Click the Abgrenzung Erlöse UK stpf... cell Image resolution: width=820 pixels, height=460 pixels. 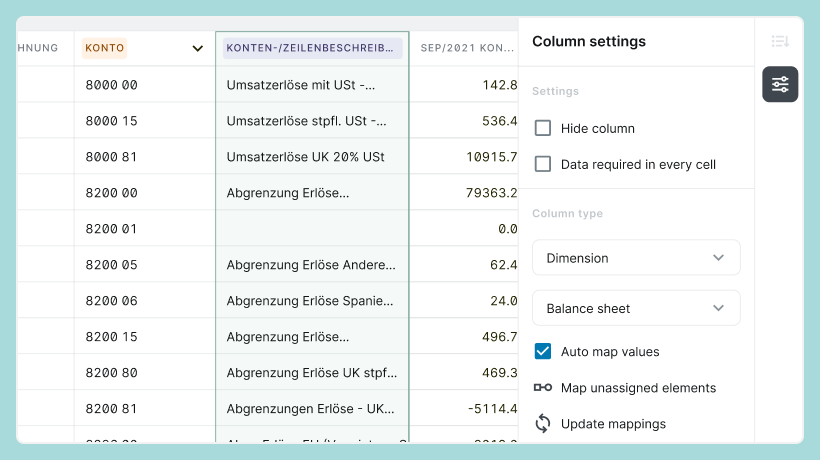click(312, 373)
